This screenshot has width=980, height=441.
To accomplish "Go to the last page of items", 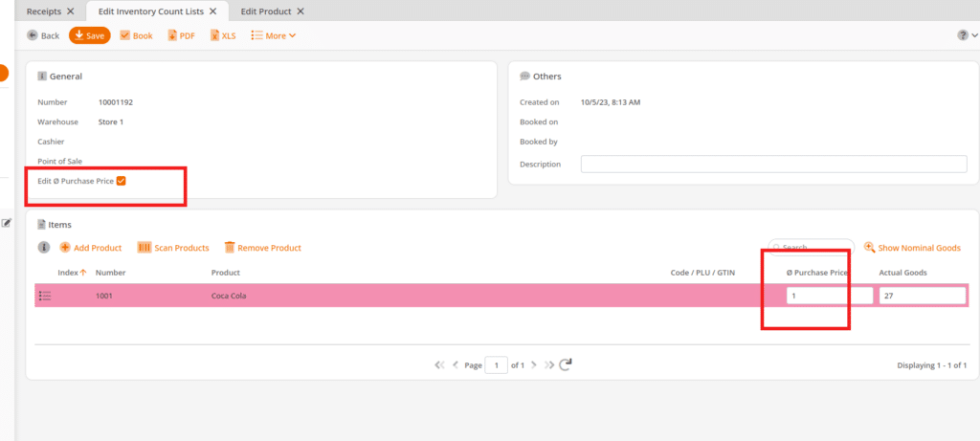I will click(x=549, y=364).
